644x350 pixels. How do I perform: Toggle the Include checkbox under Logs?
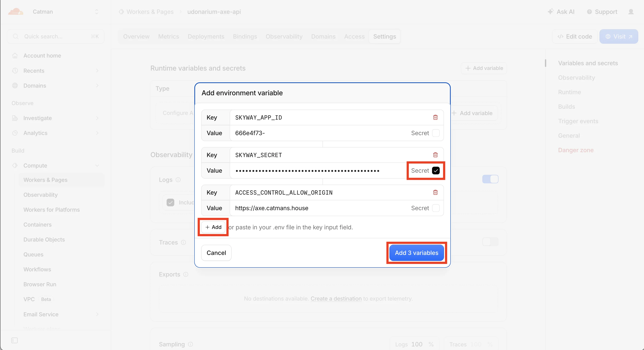tap(170, 202)
